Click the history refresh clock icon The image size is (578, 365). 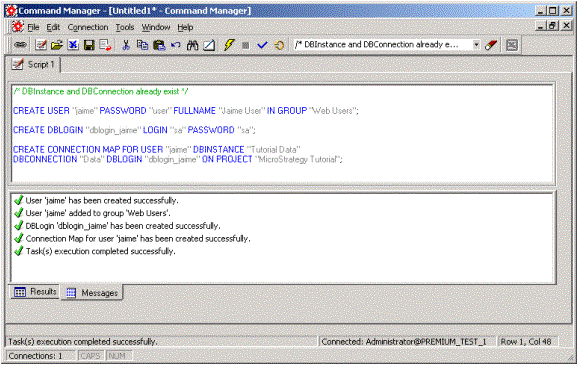tap(279, 45)
